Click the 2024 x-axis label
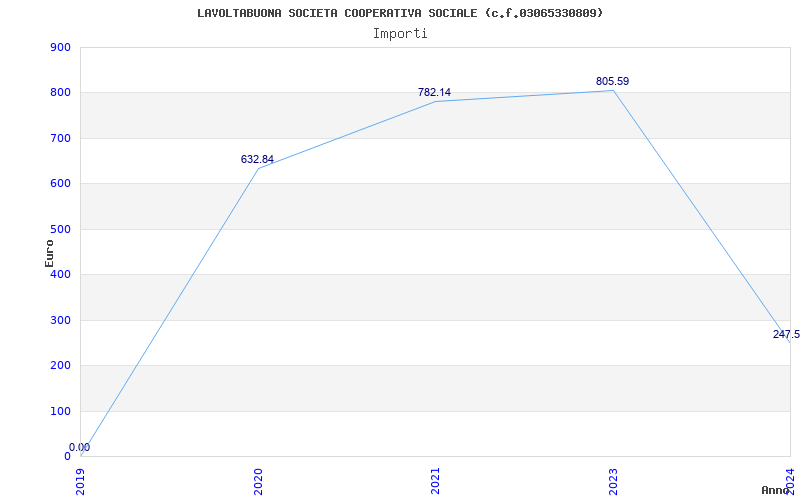 (790, 481)
